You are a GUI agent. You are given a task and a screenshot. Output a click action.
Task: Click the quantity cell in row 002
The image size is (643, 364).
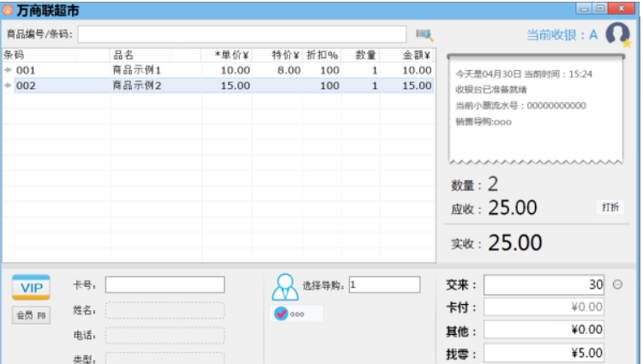coord(375,86)
